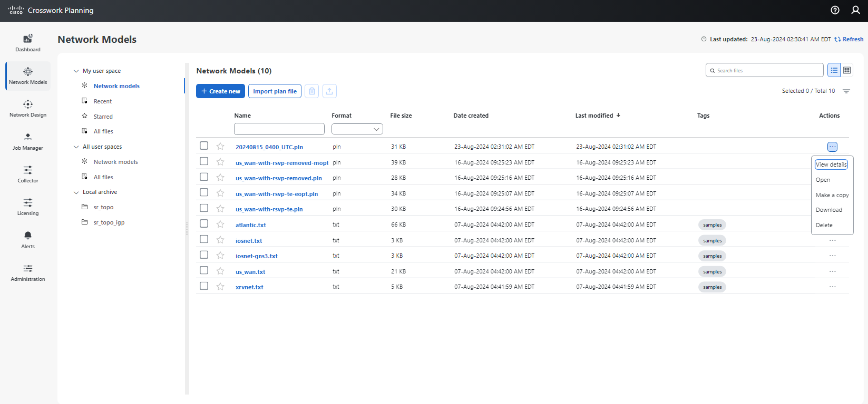
Task: Click the Refresh link
Action: pos(849,39)
